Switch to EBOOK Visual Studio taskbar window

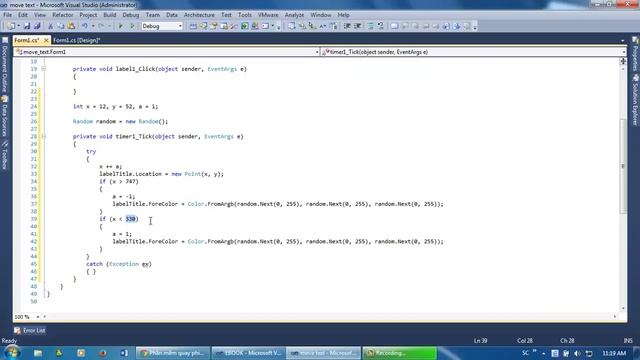[249, 353]
